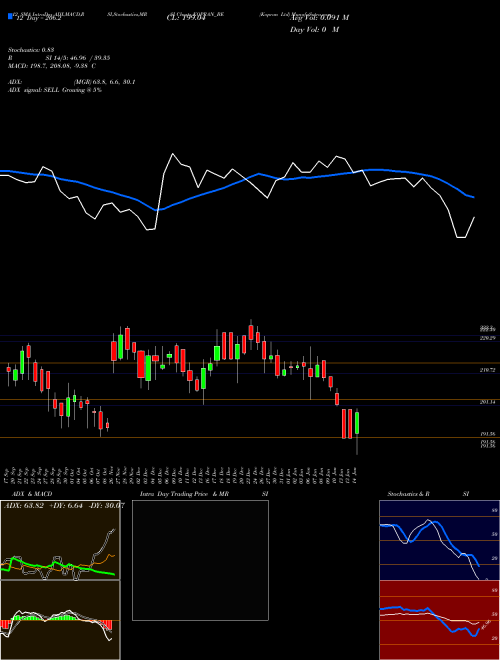Click the '(MGR) 63.8, 6.6, 30.1' values
Viewport: 500px width, 660px height.
pos(104,82)
